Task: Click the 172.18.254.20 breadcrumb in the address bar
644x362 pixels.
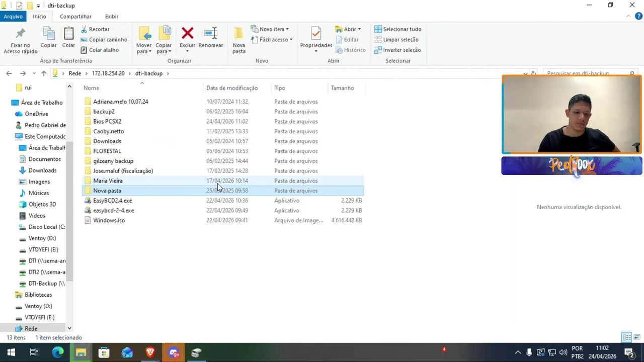Action: click(108, 73)
